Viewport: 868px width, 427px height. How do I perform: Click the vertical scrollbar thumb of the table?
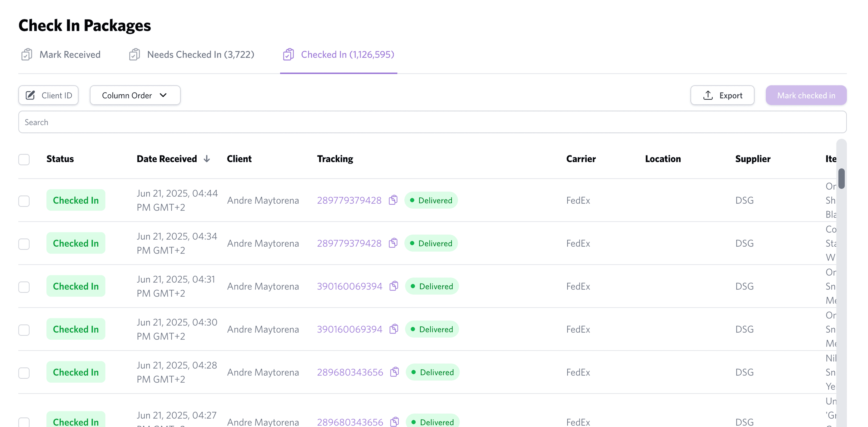click(x=841, y=179)
